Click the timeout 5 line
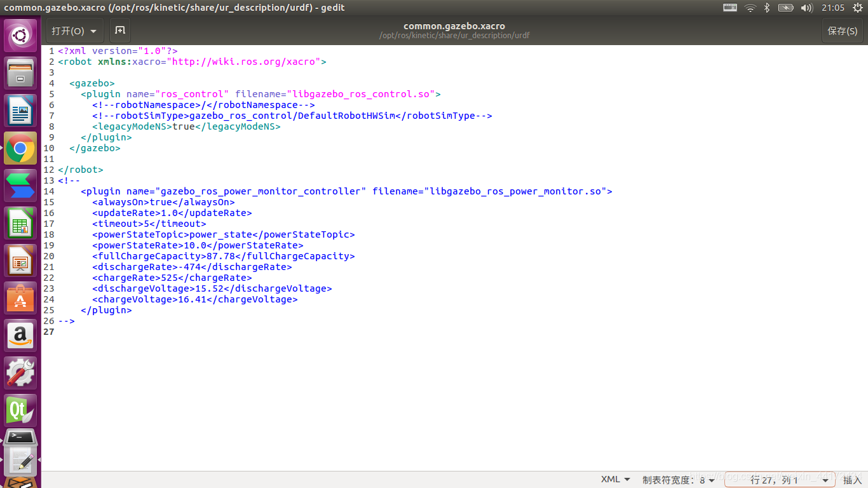The width and height of the screenshot is (868, 488). [x=149, y=224]
